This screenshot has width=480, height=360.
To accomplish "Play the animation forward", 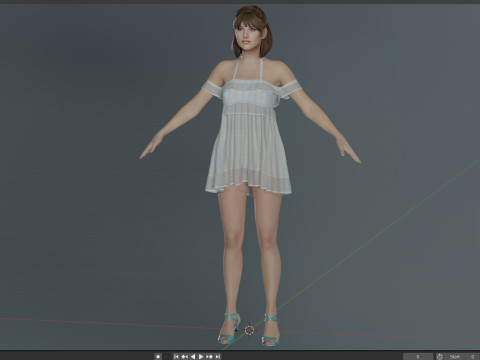I will click(x=201, y=357).
